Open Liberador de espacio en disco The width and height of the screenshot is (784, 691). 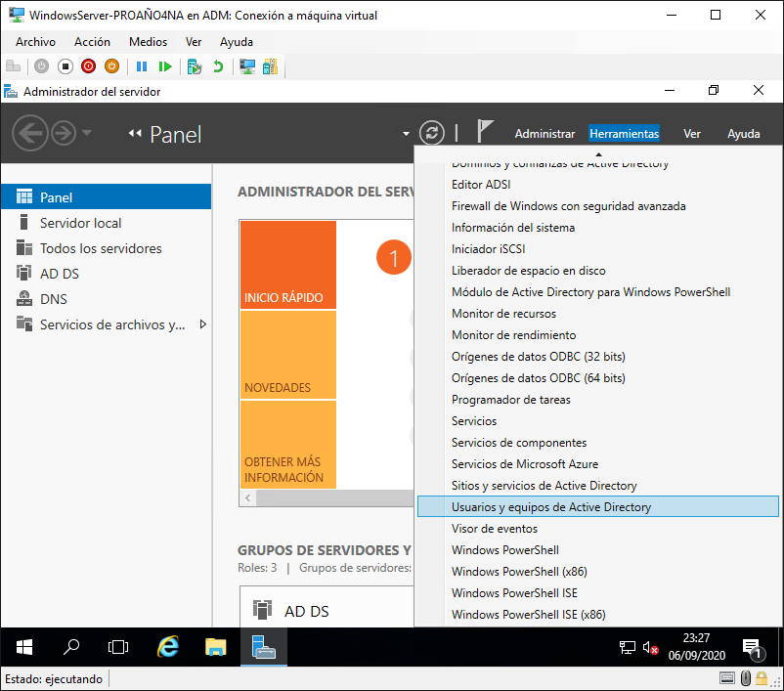point(598,271)
